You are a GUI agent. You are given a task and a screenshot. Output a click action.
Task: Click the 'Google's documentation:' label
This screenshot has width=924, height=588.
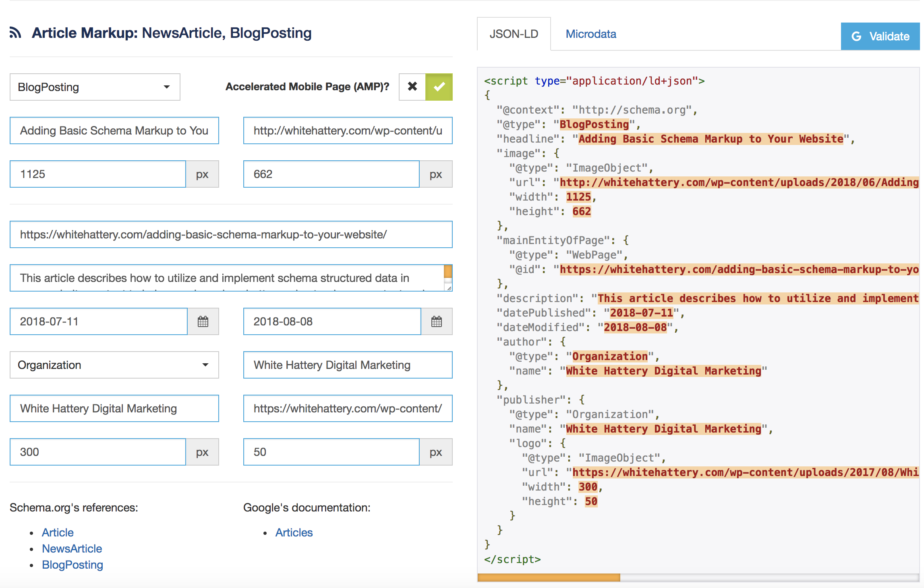click(307, 507)
